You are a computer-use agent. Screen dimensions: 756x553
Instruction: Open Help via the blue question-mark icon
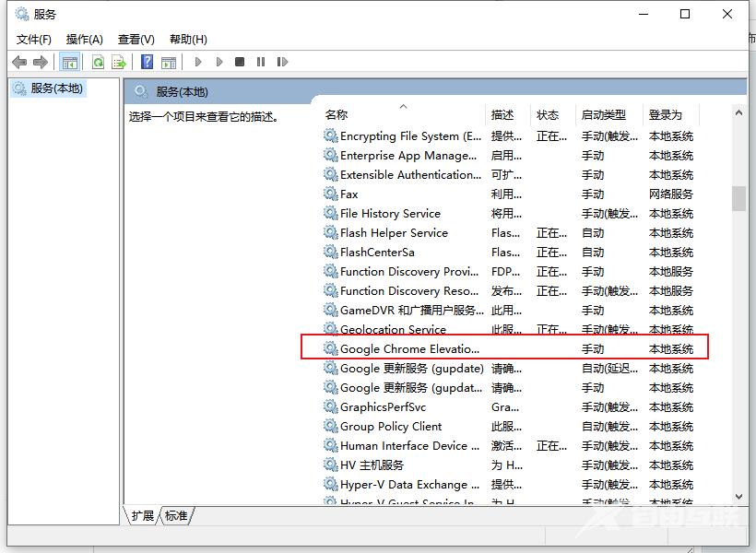(x=147, y=62)
